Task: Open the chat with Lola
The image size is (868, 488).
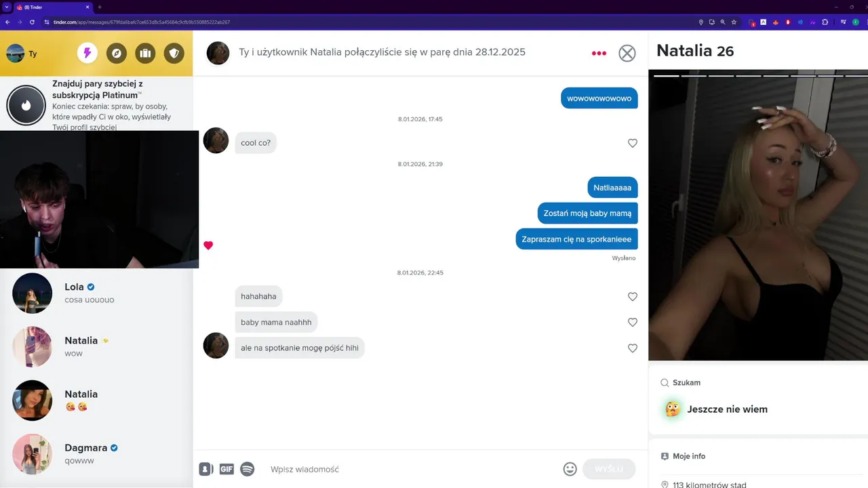Action: (x=96, y=293)
